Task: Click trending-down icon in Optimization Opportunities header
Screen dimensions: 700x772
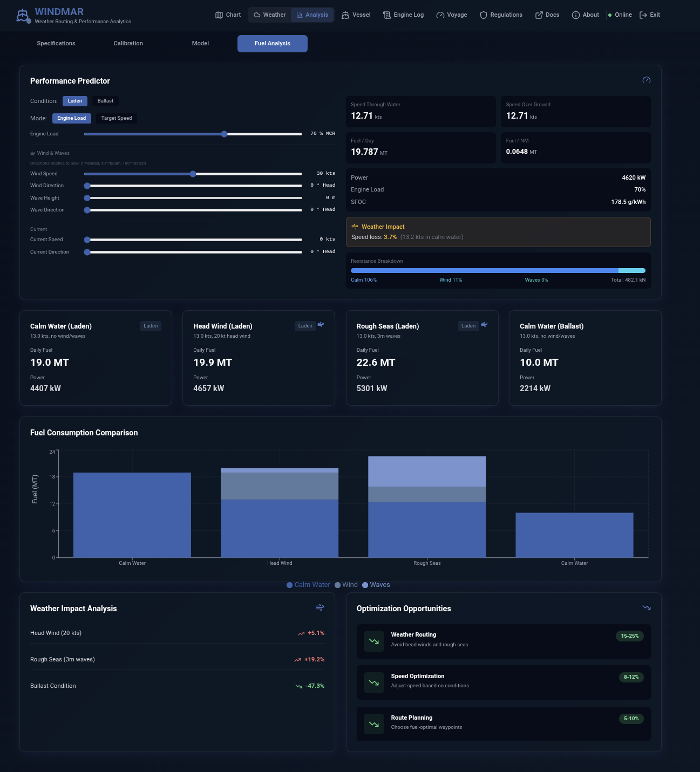Action: click(x=646, y=608)
